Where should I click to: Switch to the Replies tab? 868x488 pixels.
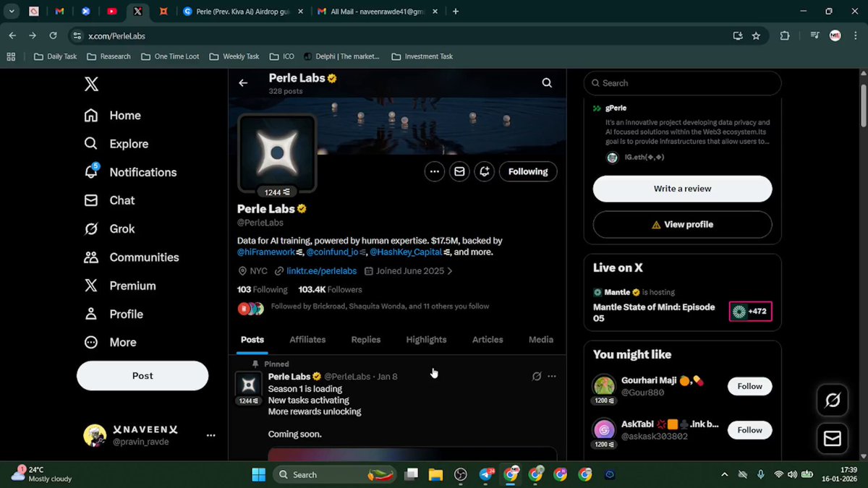point(365,340)
